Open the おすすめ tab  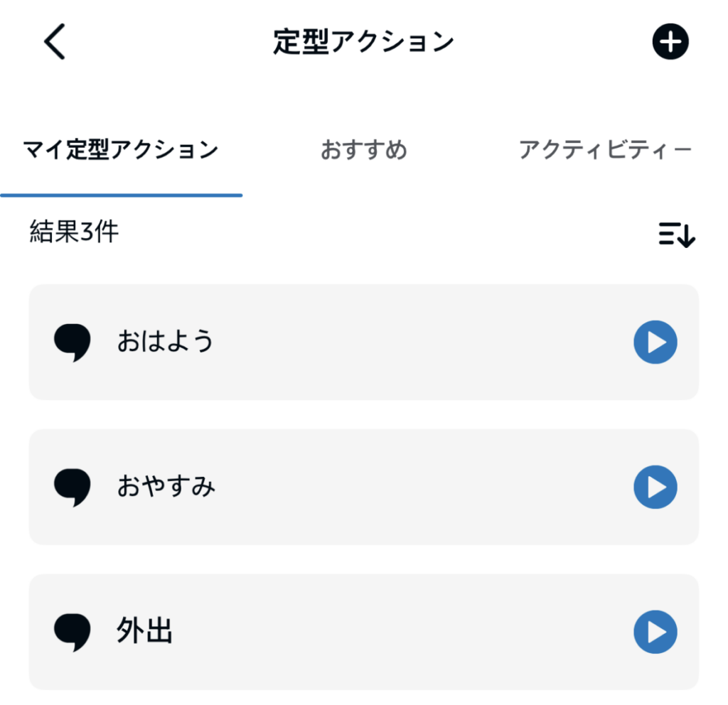(363, 151)
